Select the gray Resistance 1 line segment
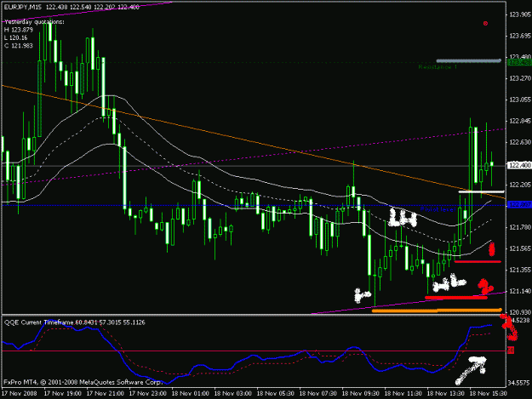 (x=468, y=61)
